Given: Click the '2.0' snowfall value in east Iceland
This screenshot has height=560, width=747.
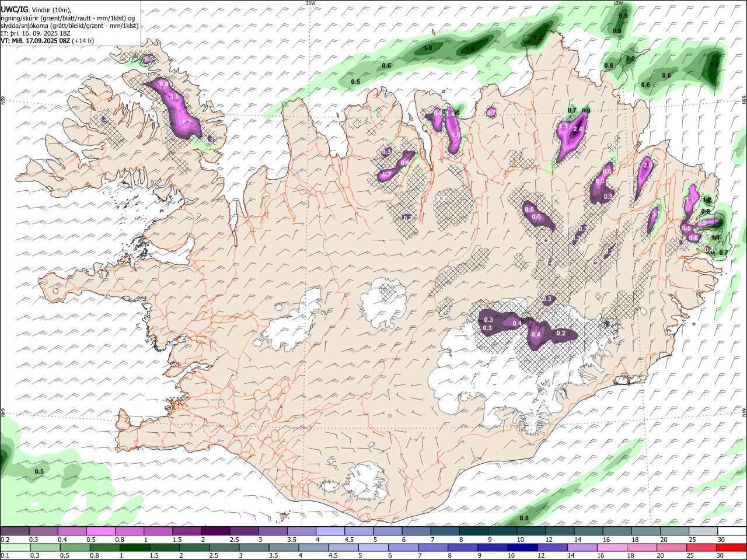Looking at the screenshot, I should (647, 166).
